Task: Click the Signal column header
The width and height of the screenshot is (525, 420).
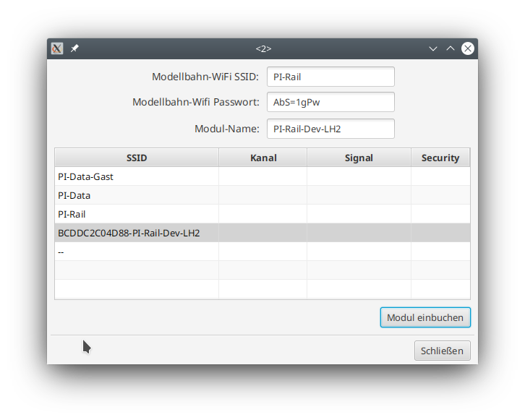Action: (359, 158)
